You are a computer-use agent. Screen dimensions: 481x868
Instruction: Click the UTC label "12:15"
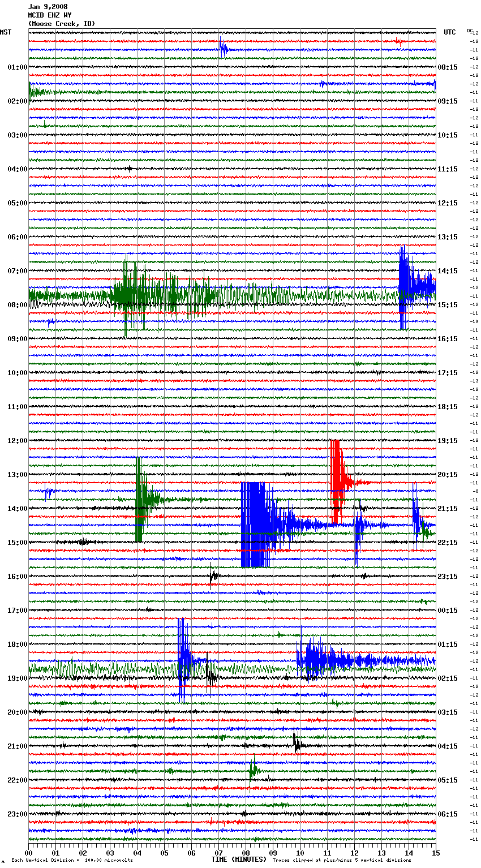(448, 203)
